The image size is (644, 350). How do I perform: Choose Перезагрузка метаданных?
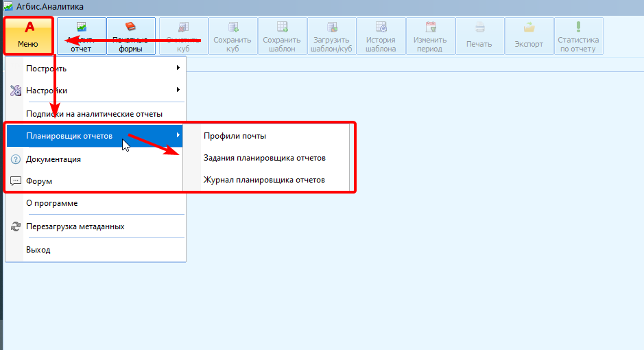(95, 226)
